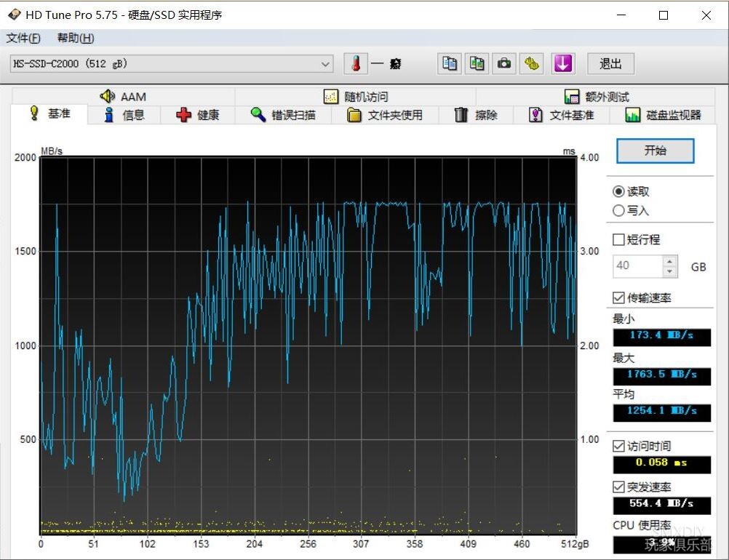Increase short stroke GB value
729x560 pixels.
(x=669, y=261)
